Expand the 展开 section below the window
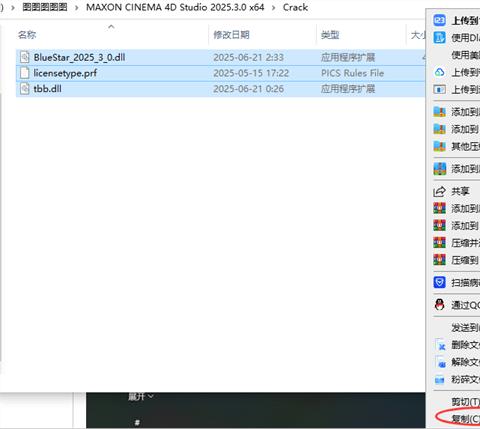The height and width of the screenshot is (429, 480). (x=140, y=397)
